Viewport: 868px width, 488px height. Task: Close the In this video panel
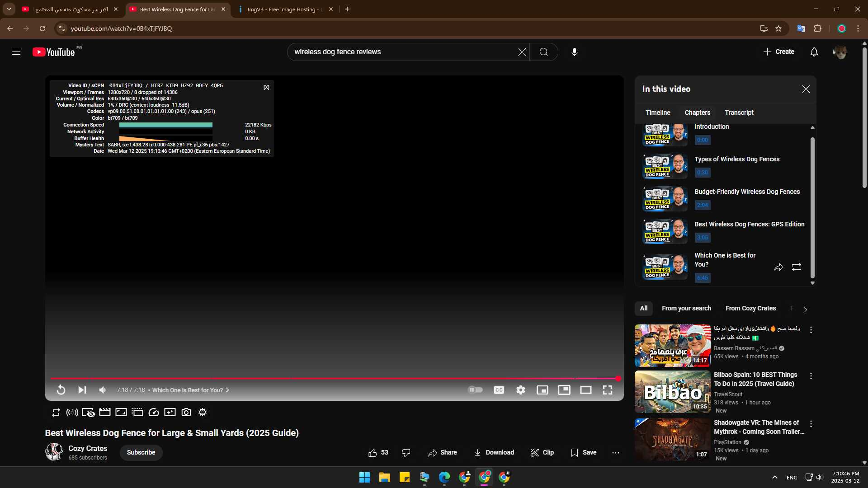[x=806, y=89]
